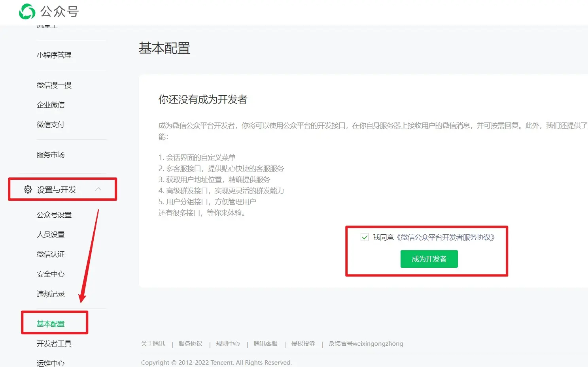Uncheck the 我同意 agreement checkbox

pyautogui.click(x=365, y=237)
